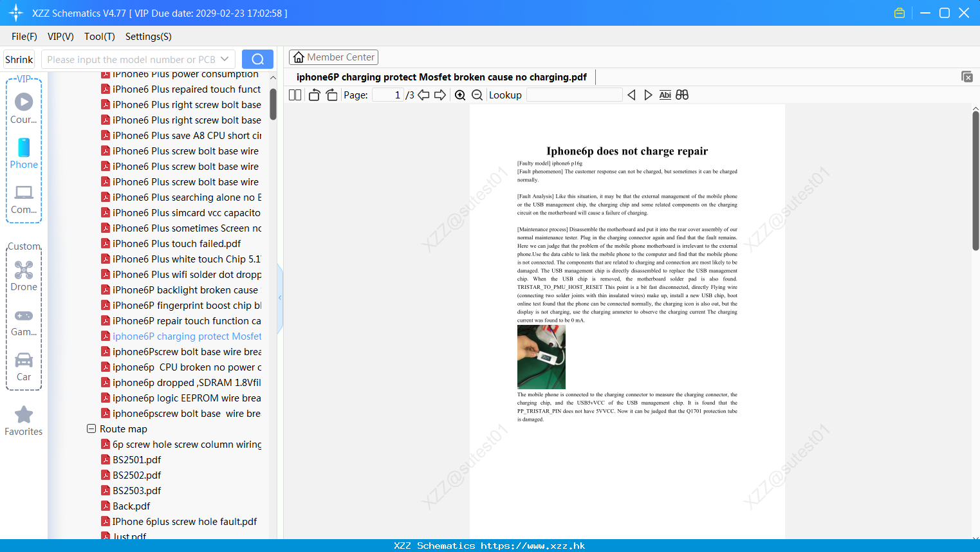Image resolution: width=980 pixels, height=552 pixels.
Task: Open BS2503.pdf
Action: [x=131, y=491]
